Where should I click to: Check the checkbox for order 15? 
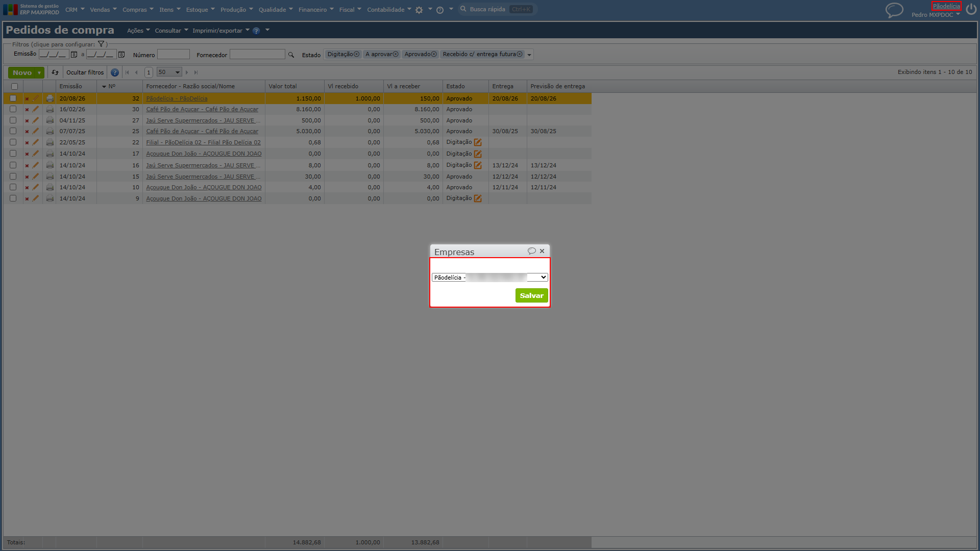click(13, 177)
